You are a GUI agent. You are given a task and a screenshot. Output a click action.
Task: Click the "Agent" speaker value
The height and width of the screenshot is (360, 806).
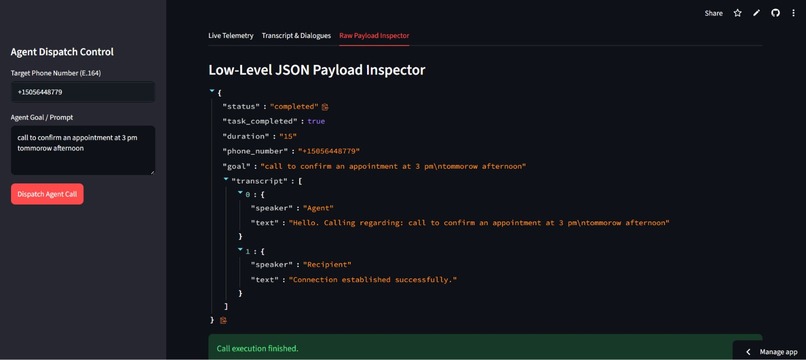point(318,208)
